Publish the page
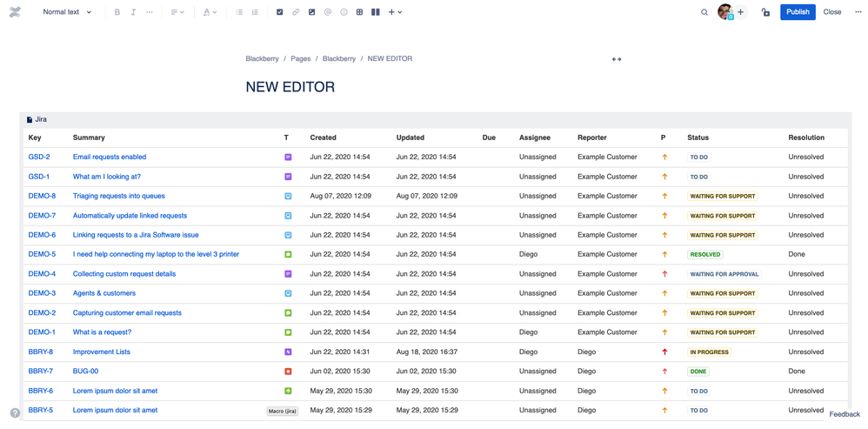This screenshot has width=868, height=429. [x=798, y=11]
